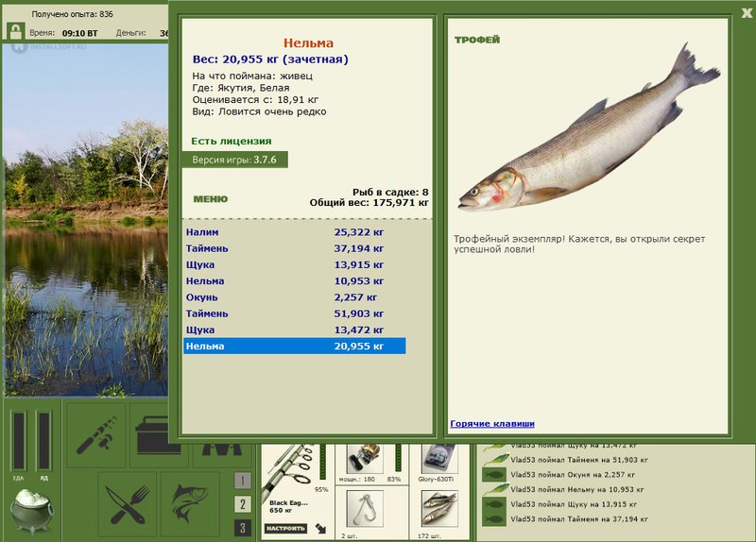
Task: Select the Glory-630Ti line thumbnail
Action: pos(438,459)
